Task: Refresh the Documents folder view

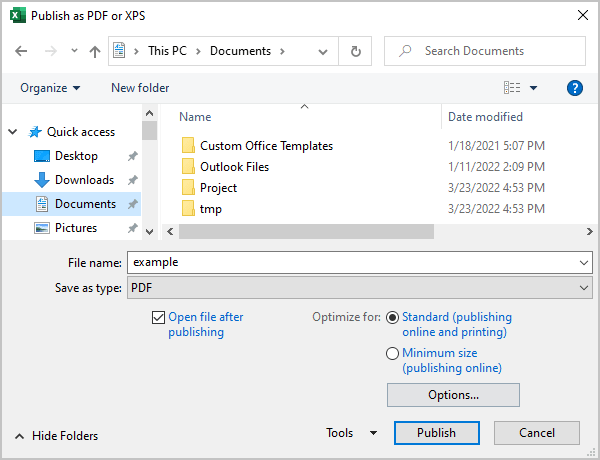Action: coord(355,51)
